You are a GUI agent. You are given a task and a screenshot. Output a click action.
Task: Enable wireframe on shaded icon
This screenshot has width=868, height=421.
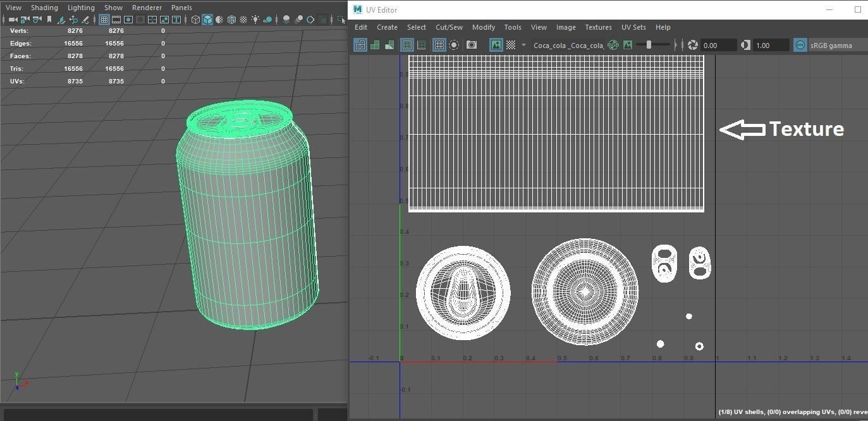[x=231, y=20]
